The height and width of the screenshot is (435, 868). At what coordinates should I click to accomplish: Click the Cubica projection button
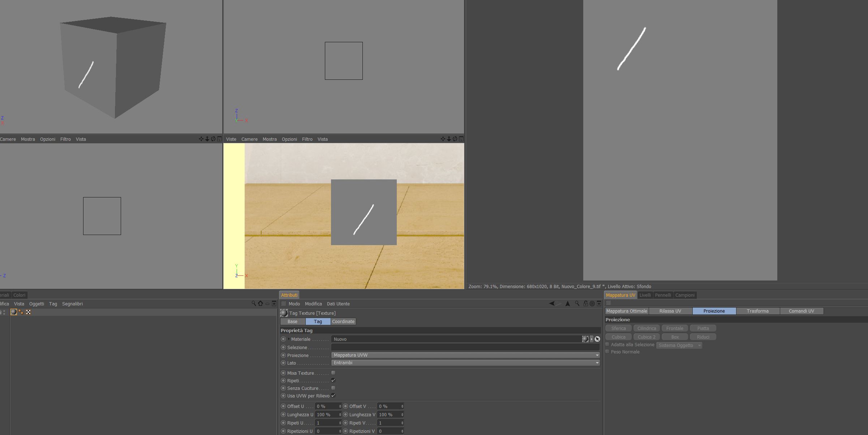[x=618, y=337]
